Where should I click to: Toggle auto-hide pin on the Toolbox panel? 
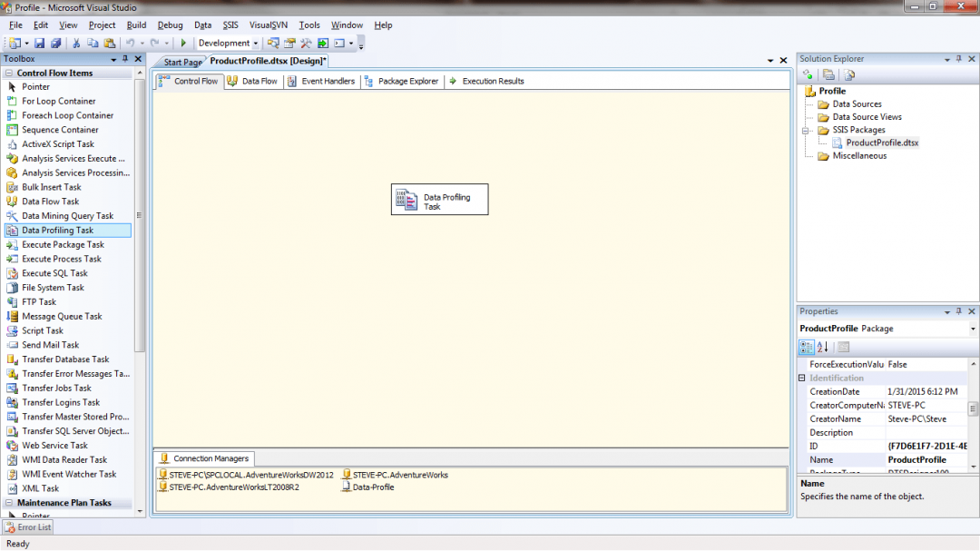[126, 59]
